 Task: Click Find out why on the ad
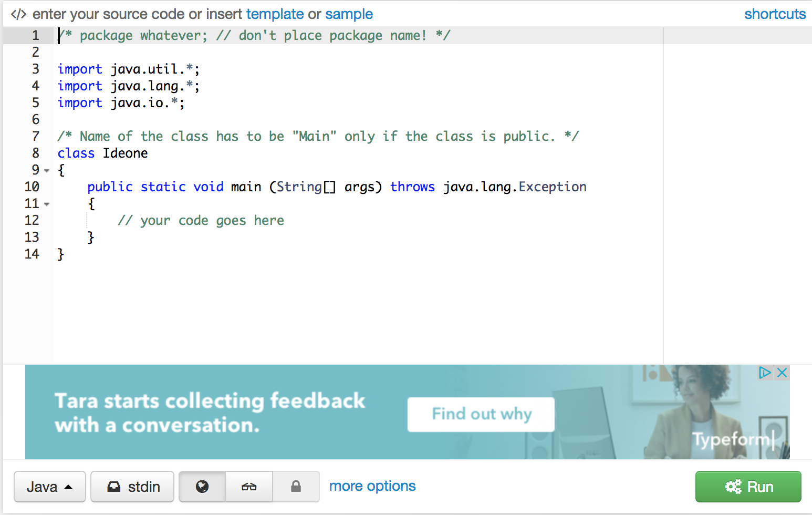pyautogui.click(x=481, y=414)
